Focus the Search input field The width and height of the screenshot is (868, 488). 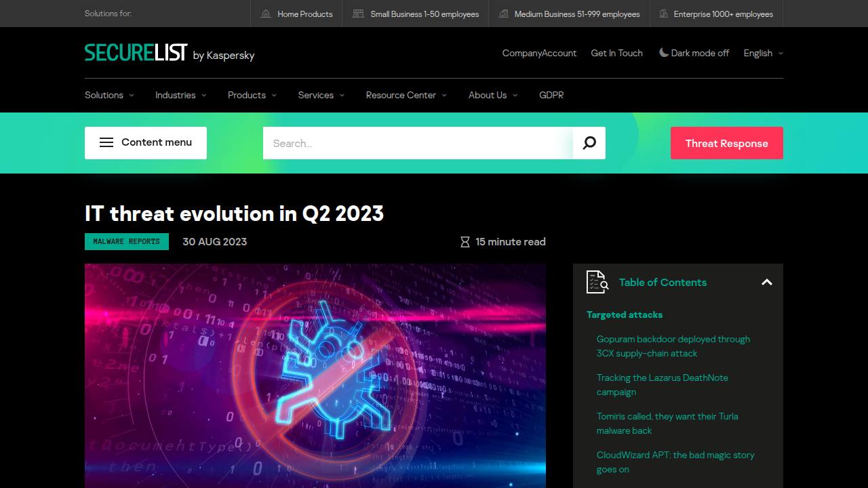pyautogui.click(x=418, y=143)
